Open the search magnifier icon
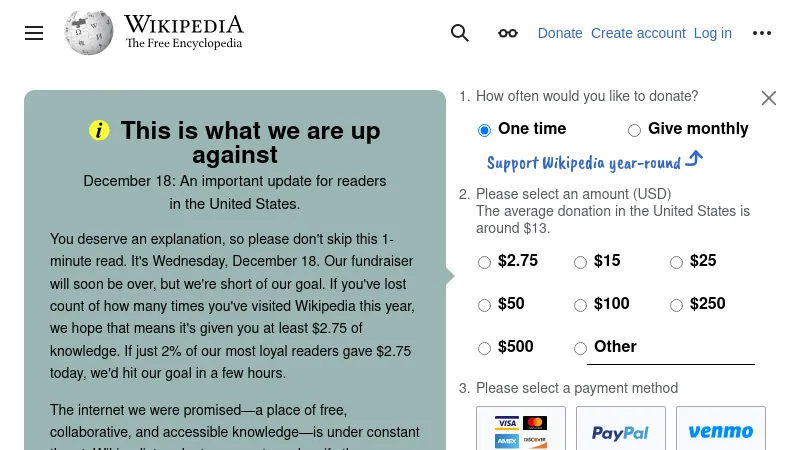 [460, 33]
